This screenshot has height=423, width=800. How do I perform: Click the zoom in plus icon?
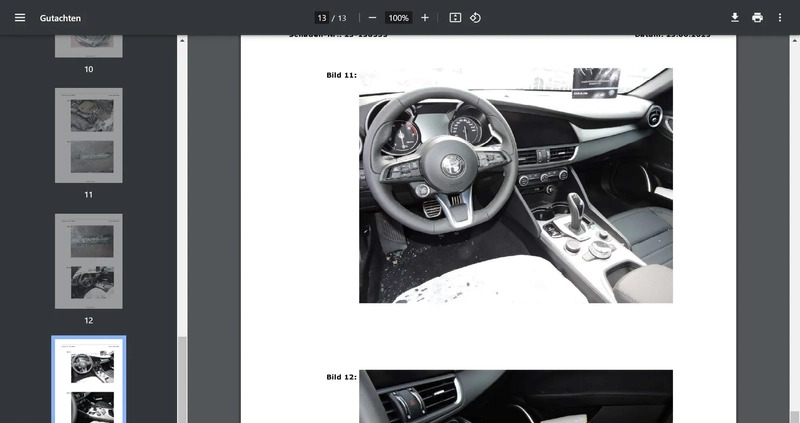coord(425,18)
